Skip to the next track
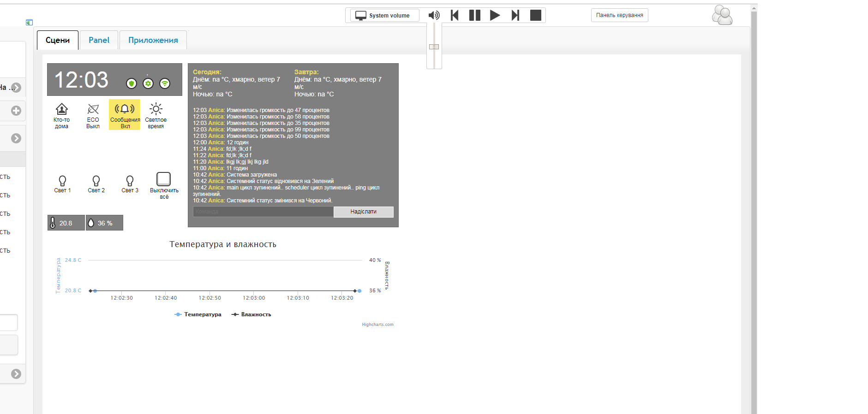 point(515,15)
